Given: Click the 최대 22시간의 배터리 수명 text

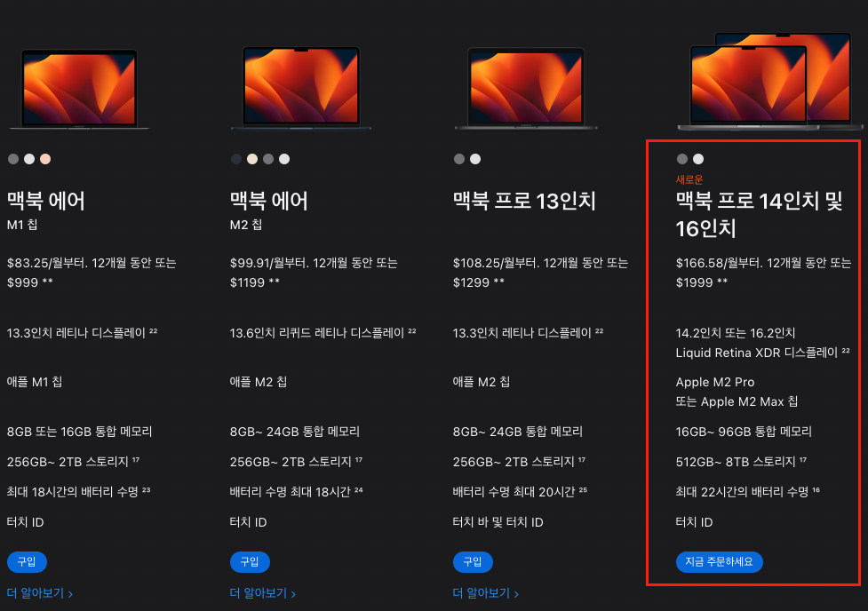Looking at the screenshot, I should 742,492.
